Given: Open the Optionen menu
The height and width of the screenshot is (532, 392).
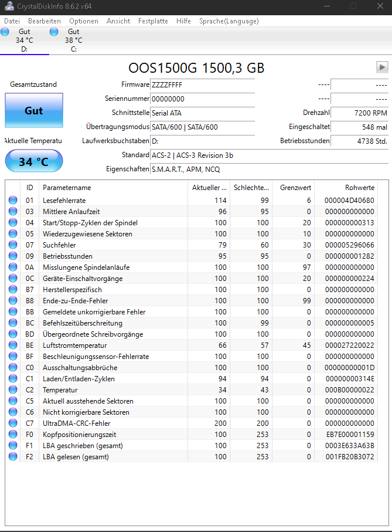Looking at the screenshot, I should (84, 21).
